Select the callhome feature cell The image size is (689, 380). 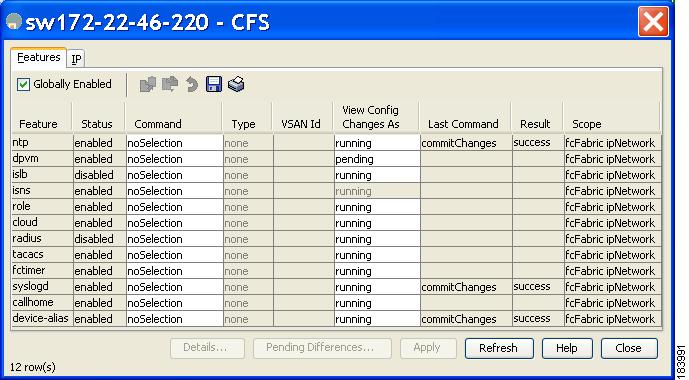[x=42, y=303]
